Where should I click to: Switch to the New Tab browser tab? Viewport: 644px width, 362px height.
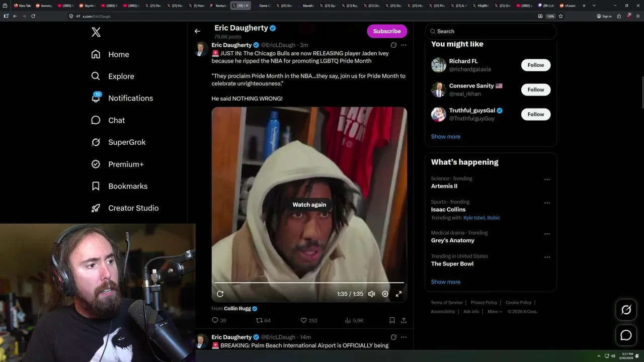click(x=22, y=6)
